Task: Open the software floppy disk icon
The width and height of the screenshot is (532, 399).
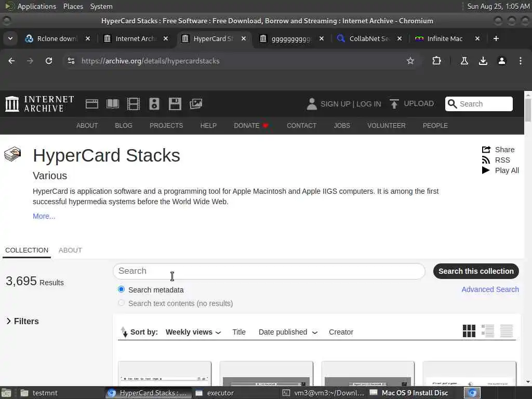Action: (x=175, y=104)
